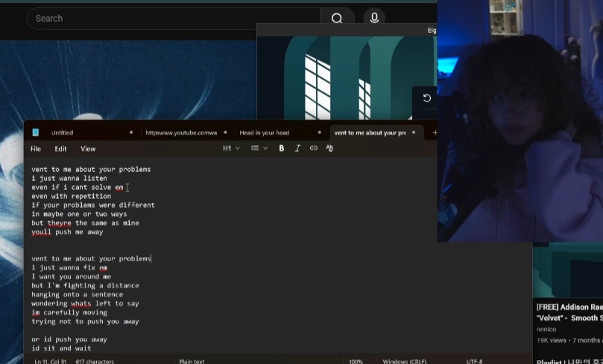This screenshot has height=364, width=603.
Task: Click the line 'youll push me away'
Action: pyautogui.click(x=67, y=232)
